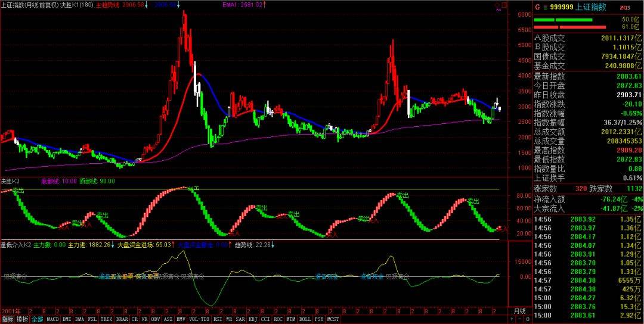Image resolution: width=644 pixels, height=324 pixels.
Task: Select the 全部 indicator filter tab
Action: pyautogui.click(x=38, y=319)
